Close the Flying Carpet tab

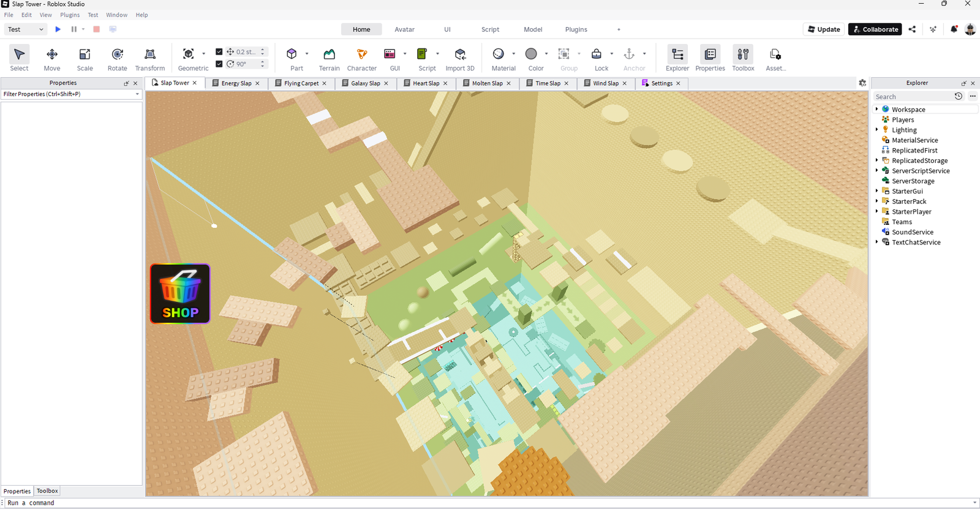[x=325, y=83]
